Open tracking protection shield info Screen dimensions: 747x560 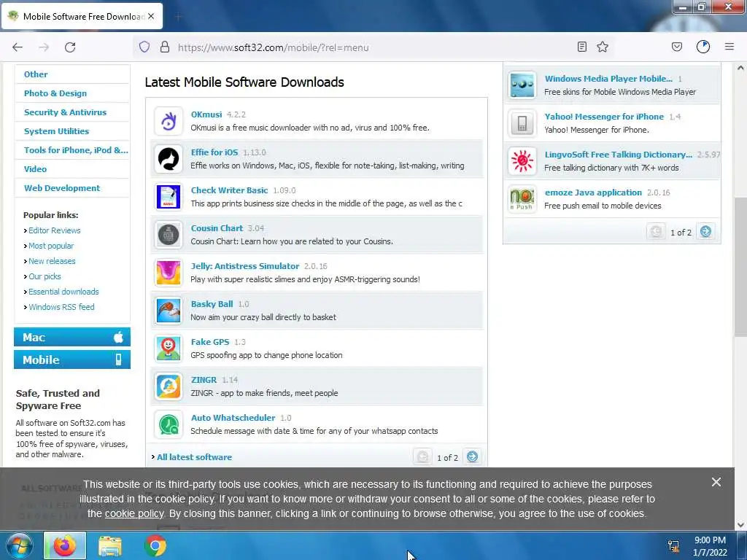144,47
